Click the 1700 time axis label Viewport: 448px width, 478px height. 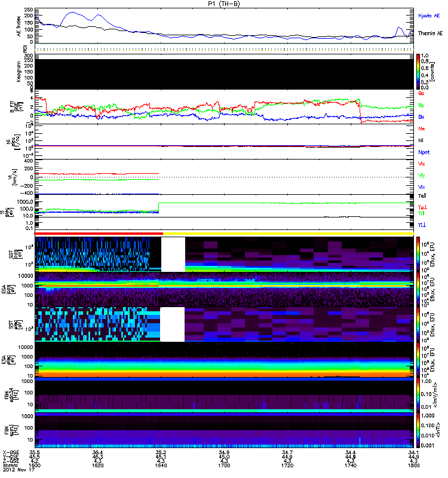point(224,465)
